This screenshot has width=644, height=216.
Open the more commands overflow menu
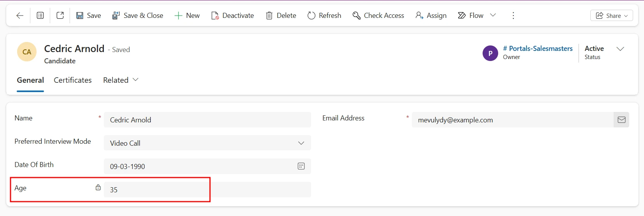click(513, 16)
